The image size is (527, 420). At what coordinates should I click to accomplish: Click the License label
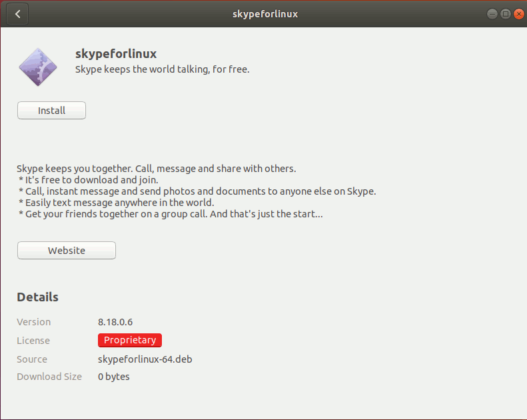pos(33,340)
